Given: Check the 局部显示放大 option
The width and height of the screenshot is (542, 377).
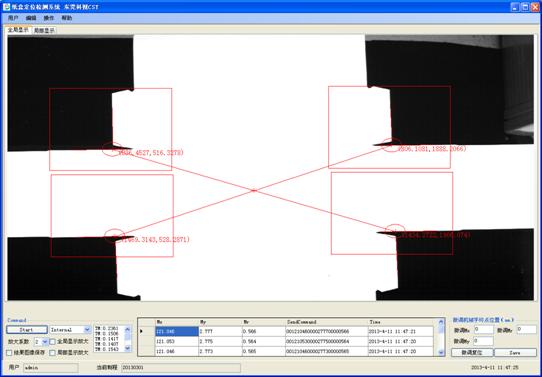Looking at the screenshot, I should (x=53, y=352).
